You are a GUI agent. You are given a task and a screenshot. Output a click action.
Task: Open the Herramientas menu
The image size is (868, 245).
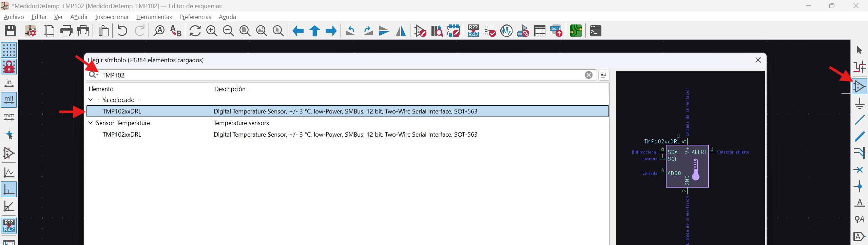click(x=154, y=17)
